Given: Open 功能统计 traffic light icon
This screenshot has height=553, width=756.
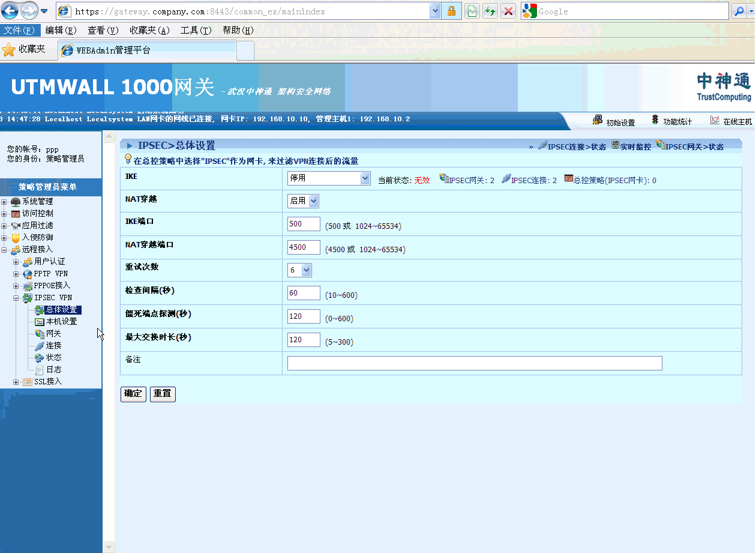Looking at the screenshot, I should 655,120.
